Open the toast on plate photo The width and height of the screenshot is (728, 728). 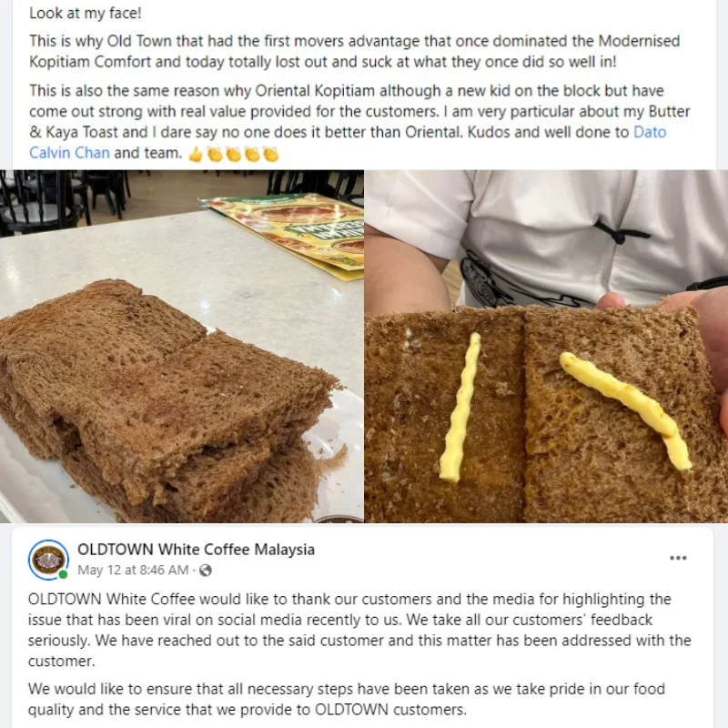[181, 347]
